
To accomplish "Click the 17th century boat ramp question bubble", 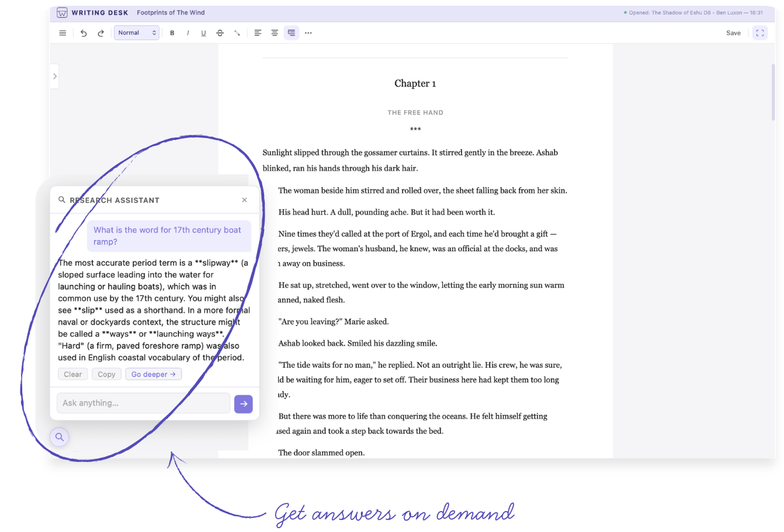I will 169,236.
